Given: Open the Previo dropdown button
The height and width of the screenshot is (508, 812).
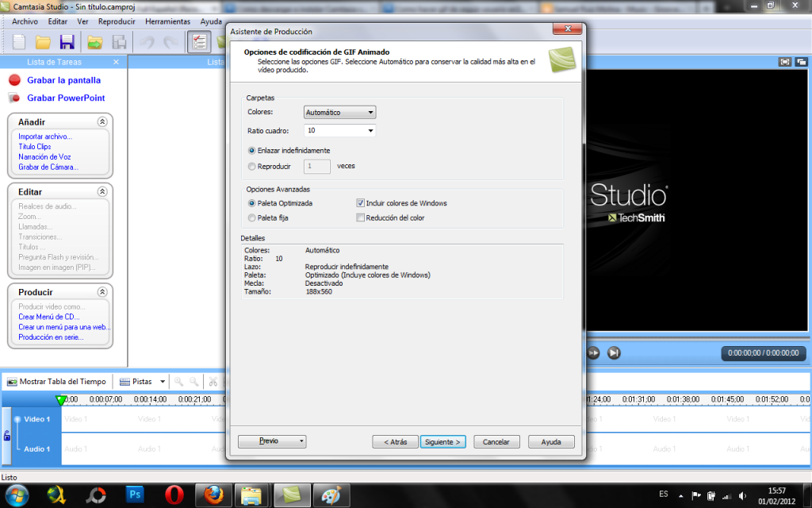Looking at the screenshot, I should click(x=273, y=441).
